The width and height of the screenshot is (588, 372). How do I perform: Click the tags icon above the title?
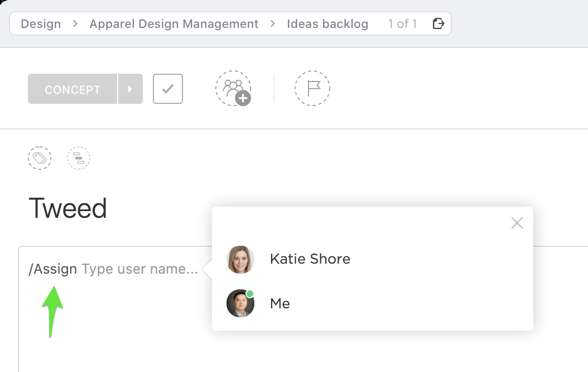pyautogui.click(x=40, y=158)
